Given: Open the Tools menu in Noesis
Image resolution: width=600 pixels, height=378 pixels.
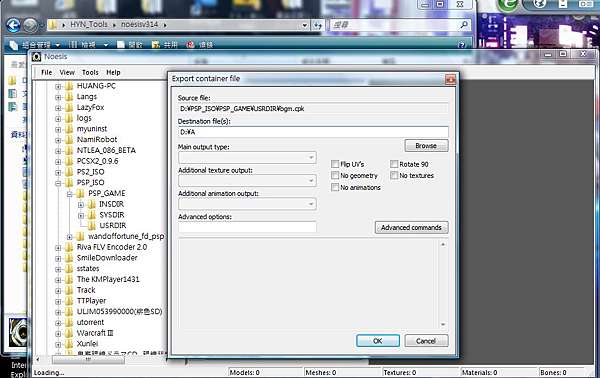Looking at the screenshot, I should 90,72.
